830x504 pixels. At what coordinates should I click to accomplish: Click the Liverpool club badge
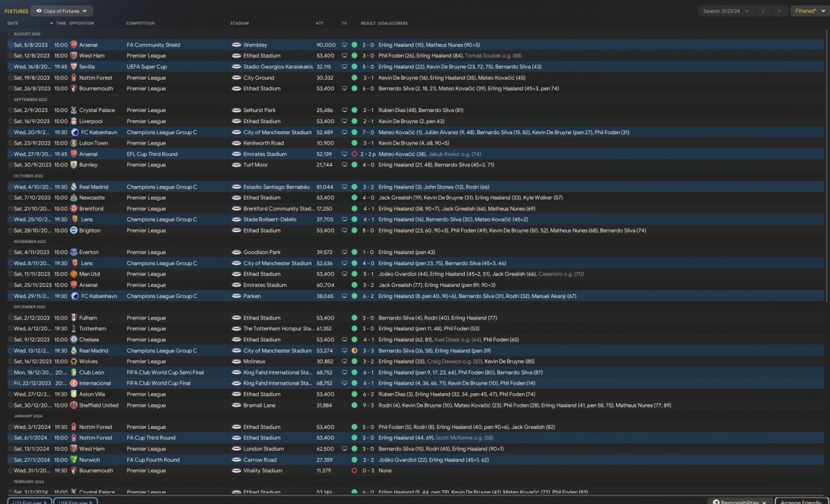[x=74, y=121]
